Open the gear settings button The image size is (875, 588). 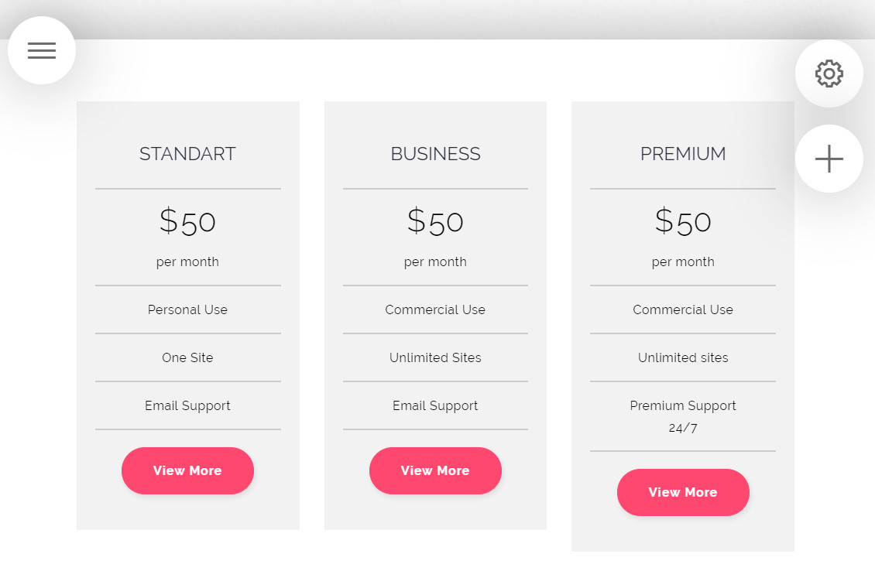coord(829,73)
